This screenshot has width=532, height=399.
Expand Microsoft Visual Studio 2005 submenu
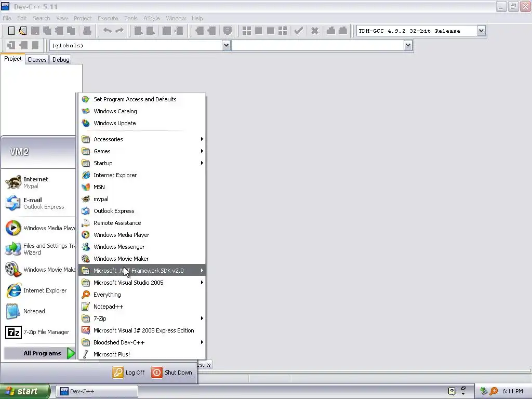tap(142, 283)
